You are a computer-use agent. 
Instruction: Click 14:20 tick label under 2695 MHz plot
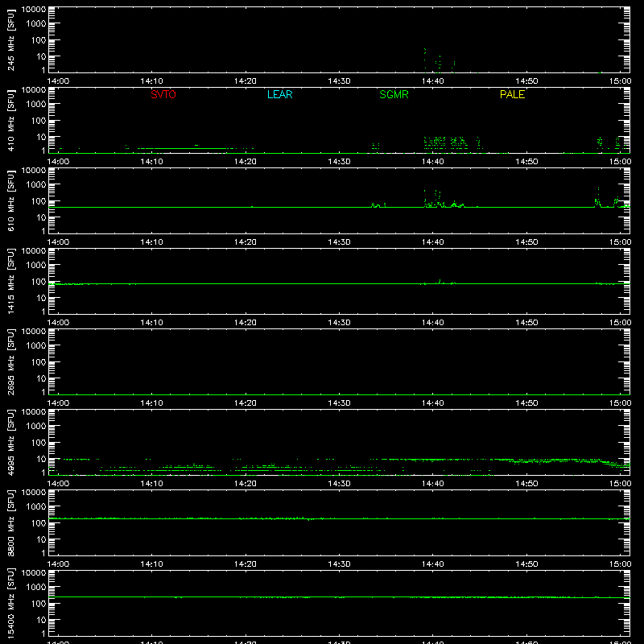click(246, 403)
